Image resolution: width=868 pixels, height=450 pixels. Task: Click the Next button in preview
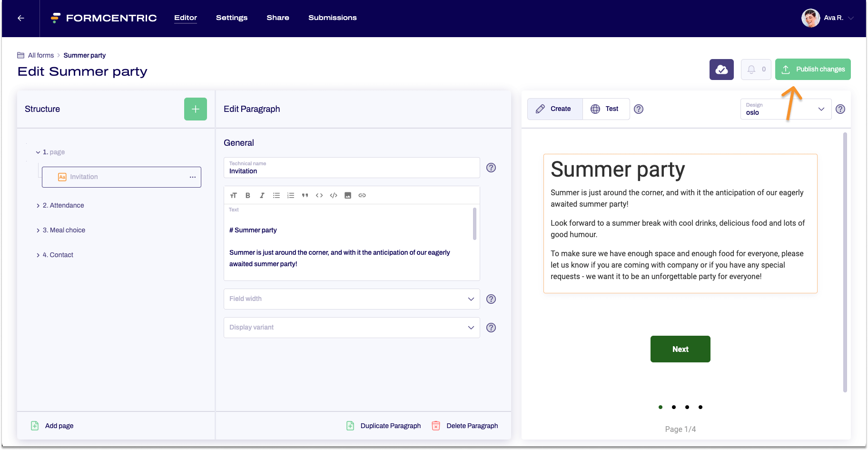click(681, 349)
